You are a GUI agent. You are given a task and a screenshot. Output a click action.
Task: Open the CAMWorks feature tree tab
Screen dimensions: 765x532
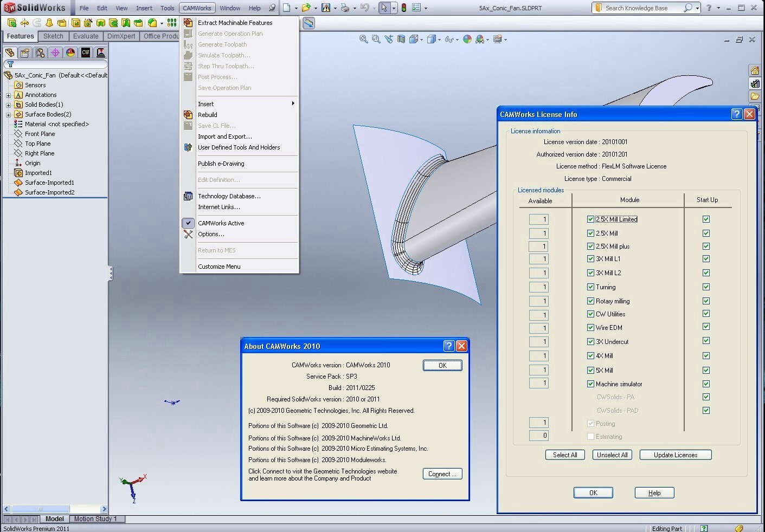click(86, 53)
